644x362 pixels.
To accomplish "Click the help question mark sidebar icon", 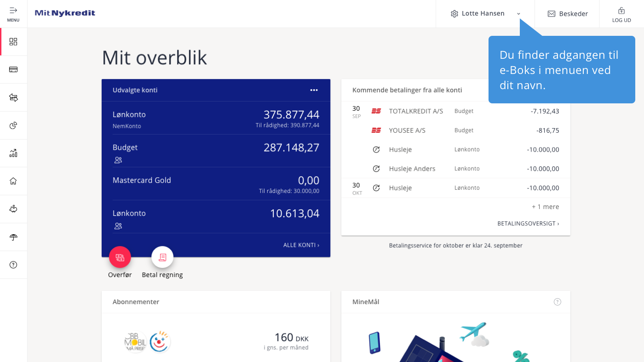I will 13,265.
